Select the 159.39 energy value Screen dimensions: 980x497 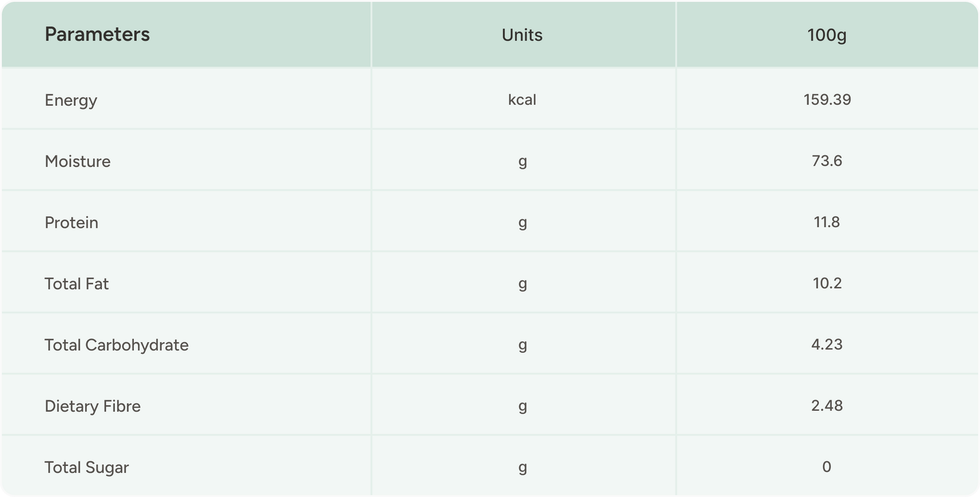(x=827, y=100)
